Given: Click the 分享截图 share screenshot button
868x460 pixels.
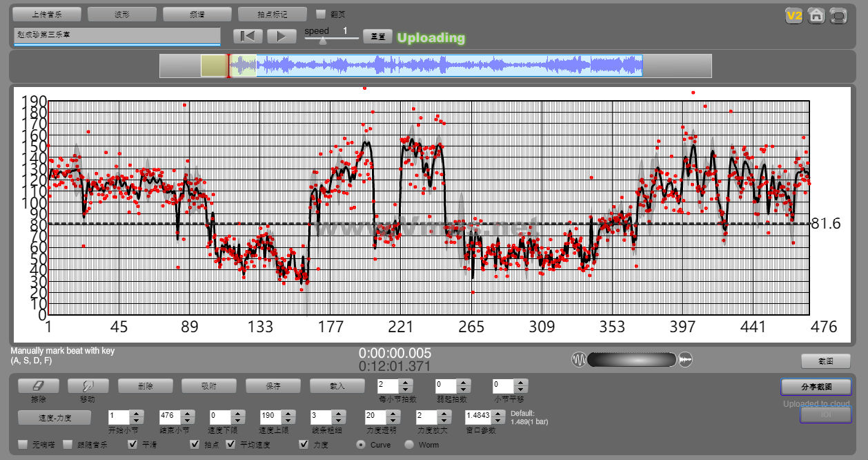Looking at the screenshot, I should 816,387.
